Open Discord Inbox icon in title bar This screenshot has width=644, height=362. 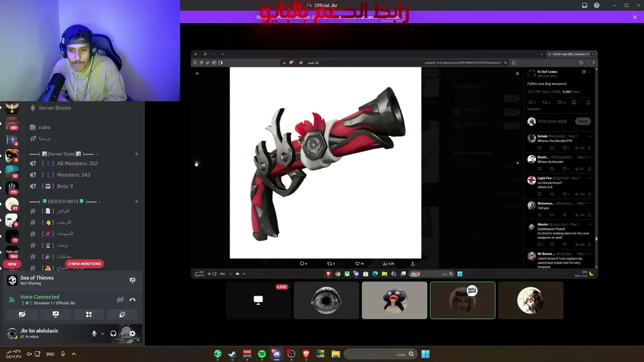pyautogui.click(x=585, y=6)
